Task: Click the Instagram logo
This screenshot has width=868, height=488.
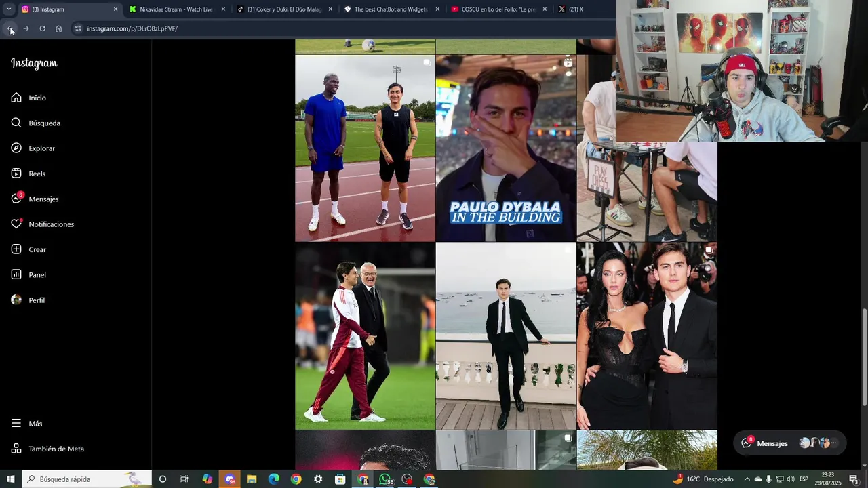Action: 34,64
